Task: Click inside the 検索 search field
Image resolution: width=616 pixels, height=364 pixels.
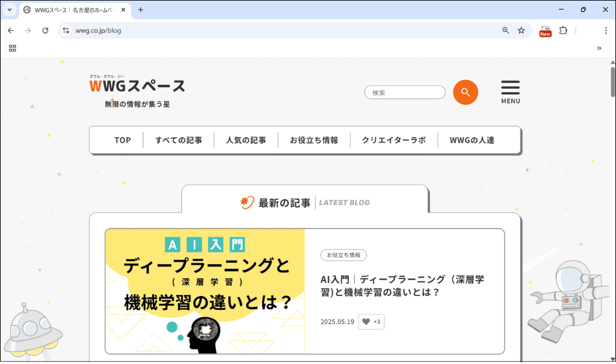Action: pyautogui.click(x=404, y=92)
